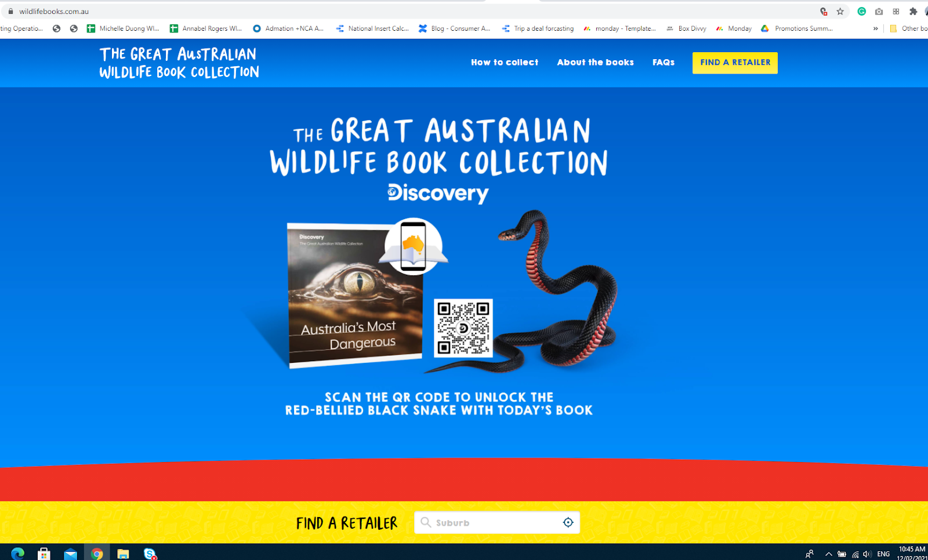Open the How to collect menu item
The width and height of the screenshot is (928, 560).
[505, 63]
